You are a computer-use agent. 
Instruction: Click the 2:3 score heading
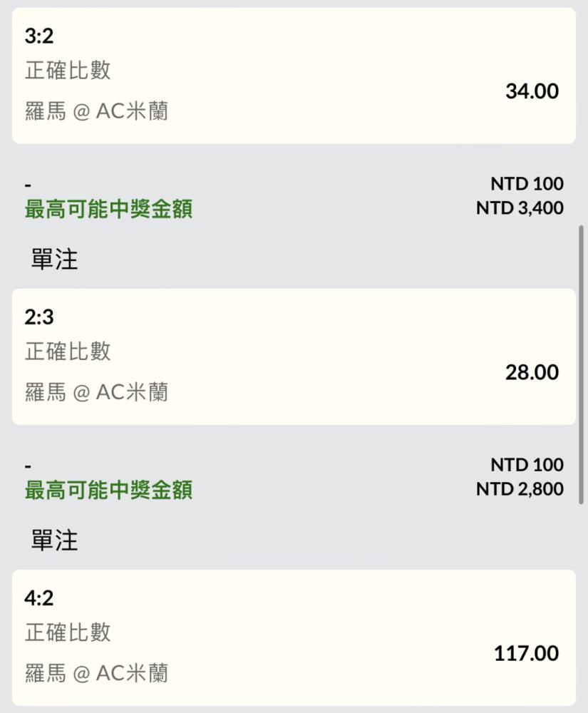(39, 317)
